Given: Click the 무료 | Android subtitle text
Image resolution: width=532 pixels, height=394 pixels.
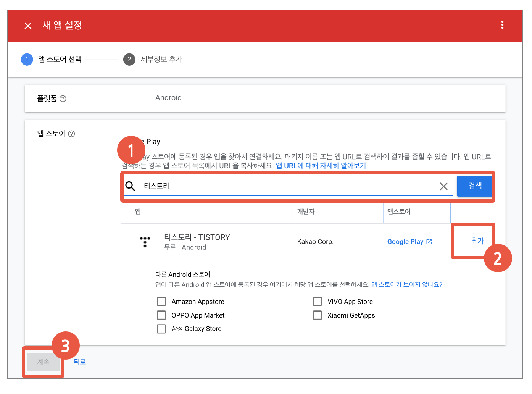Looking at the screenshot, I should pos(185,247).
